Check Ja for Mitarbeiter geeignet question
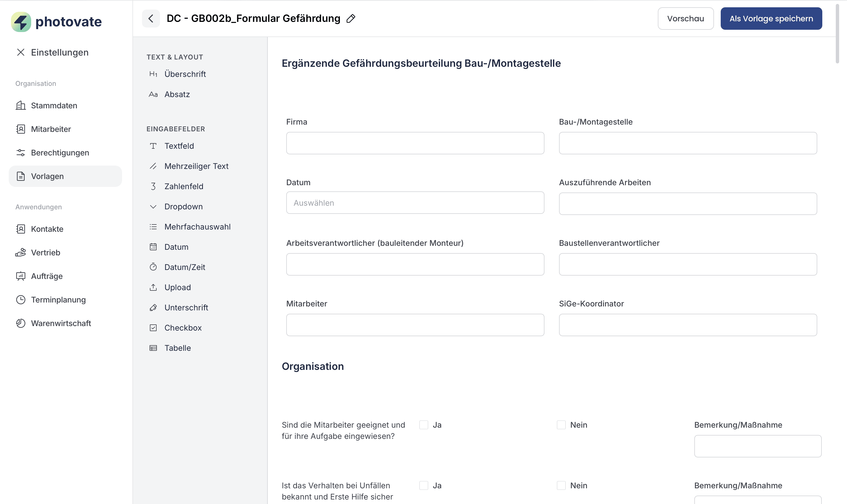The width and height of the screenshot is (847, 504). click(x=423, y=425)
